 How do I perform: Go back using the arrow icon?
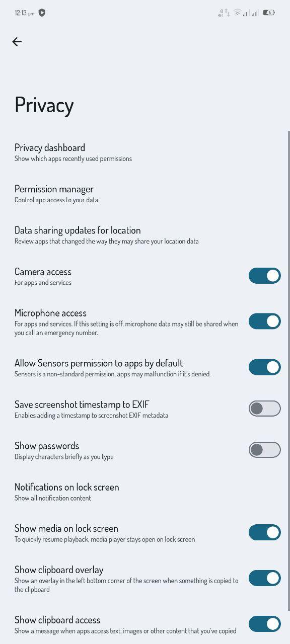click(x=17, y=42)
